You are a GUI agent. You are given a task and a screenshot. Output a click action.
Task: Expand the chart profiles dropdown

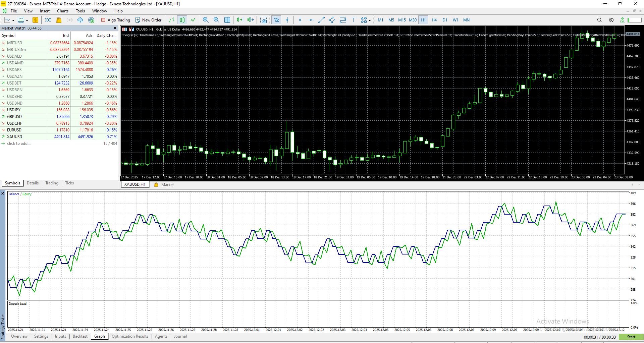click(x=26, y=20)
